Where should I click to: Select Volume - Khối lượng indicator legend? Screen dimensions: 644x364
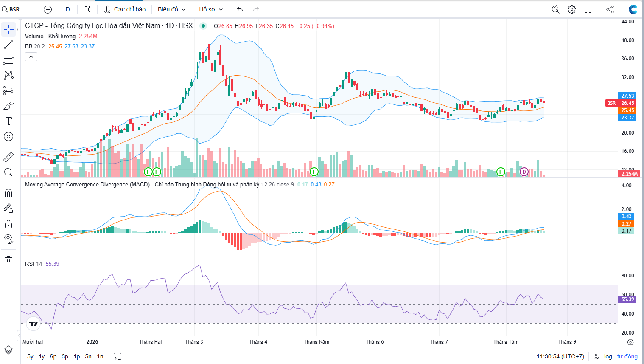pos(50,37)
